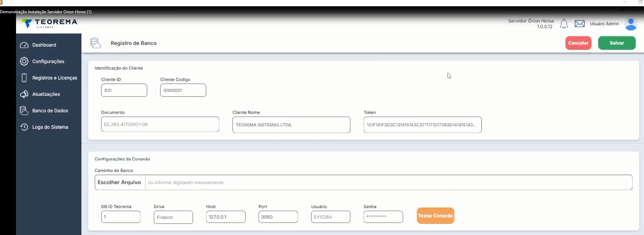644x235 pixels.
Task: Click the Registros e Licenças phone icon
Action: point(24,78)
